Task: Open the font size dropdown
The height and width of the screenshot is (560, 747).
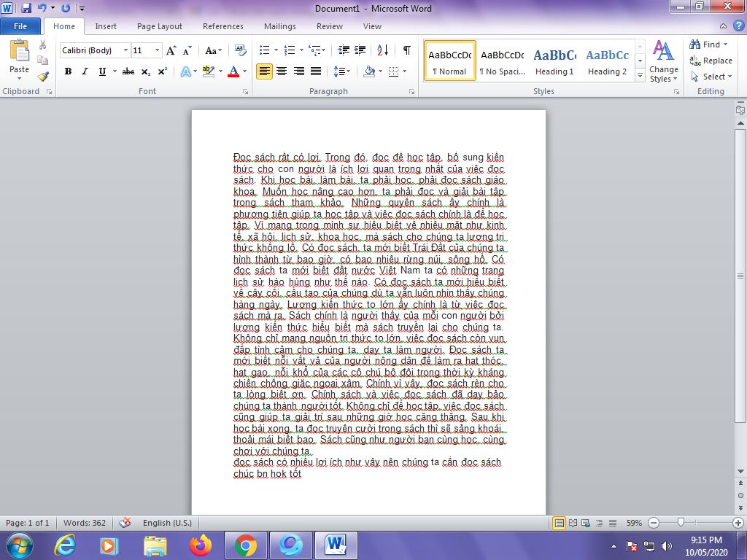Action: [x=158, y=50]
